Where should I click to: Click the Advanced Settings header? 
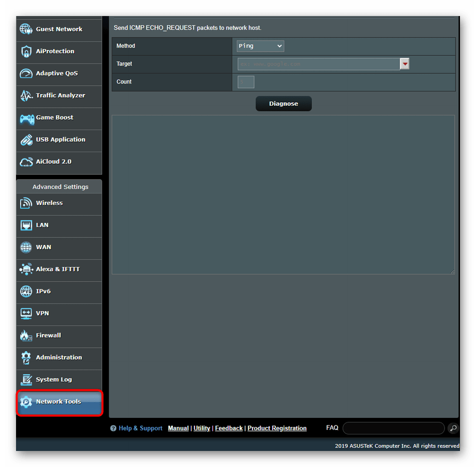(60, 187)
